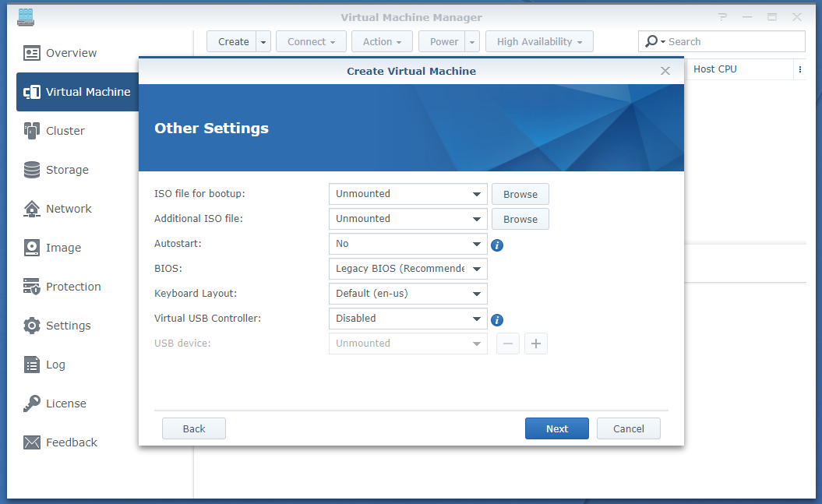Open the Keyboard Layout dropdown
This screenshot has height=504, width=822.
[x=407, y=294]
